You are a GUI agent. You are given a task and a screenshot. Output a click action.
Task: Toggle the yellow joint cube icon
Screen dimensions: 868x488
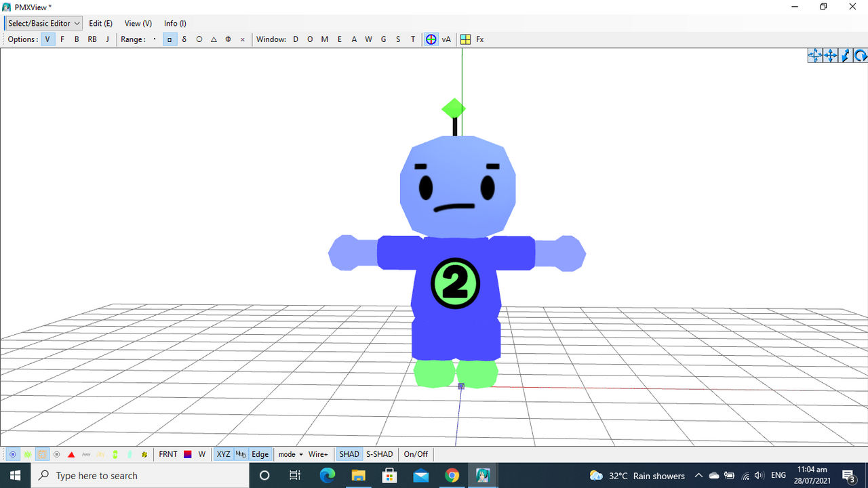pyautogui.click(x=144, y=454)
